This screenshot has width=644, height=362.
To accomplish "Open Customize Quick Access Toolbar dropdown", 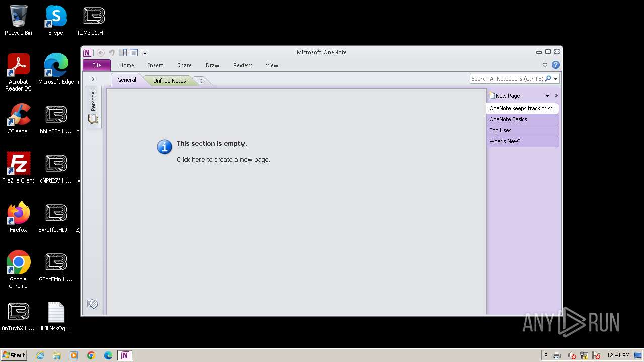I will point(145,53).
